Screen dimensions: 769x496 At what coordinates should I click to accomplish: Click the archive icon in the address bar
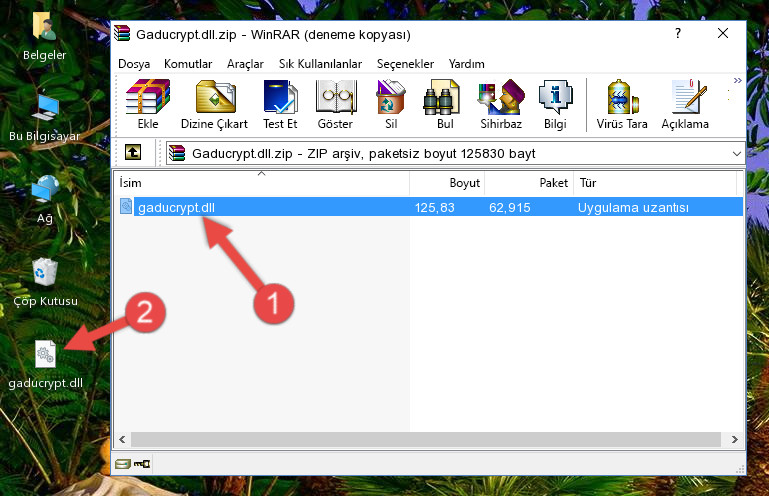tap(177, 154)
